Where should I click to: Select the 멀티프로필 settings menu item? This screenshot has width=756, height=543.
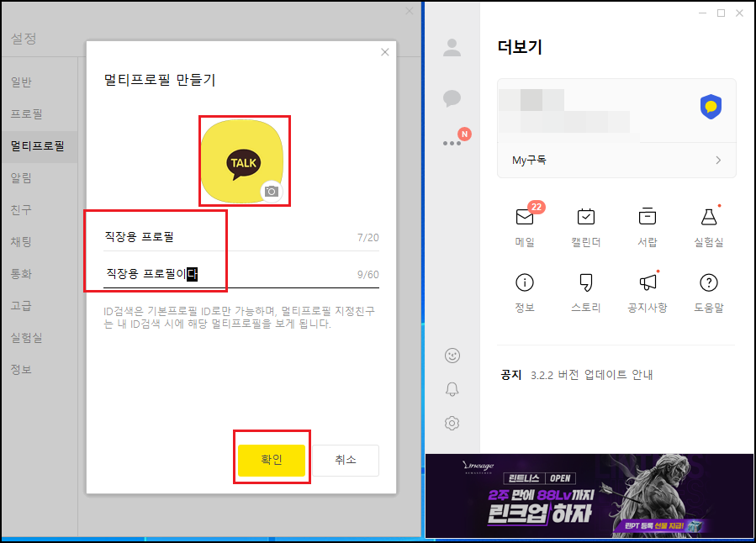pyautogui.click(x=38, y=146)
